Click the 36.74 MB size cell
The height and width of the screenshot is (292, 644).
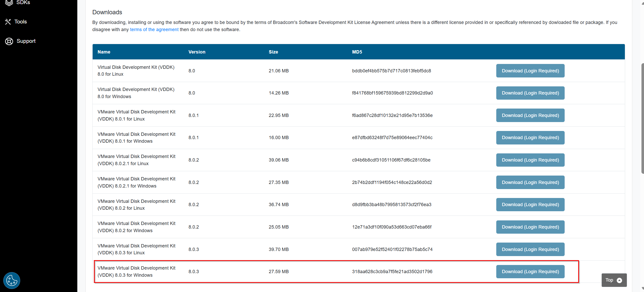pos(279,205)
